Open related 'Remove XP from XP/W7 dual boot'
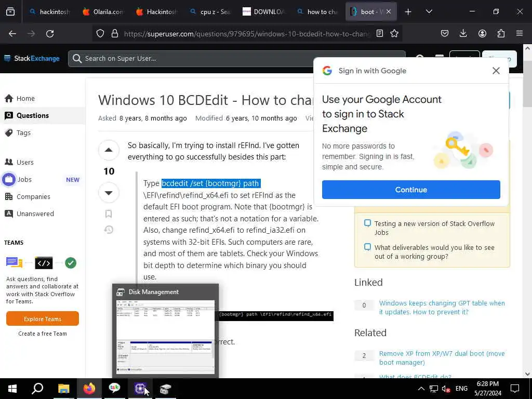Image resolution: width=532 pixels, height=399 pixels. 442,358
